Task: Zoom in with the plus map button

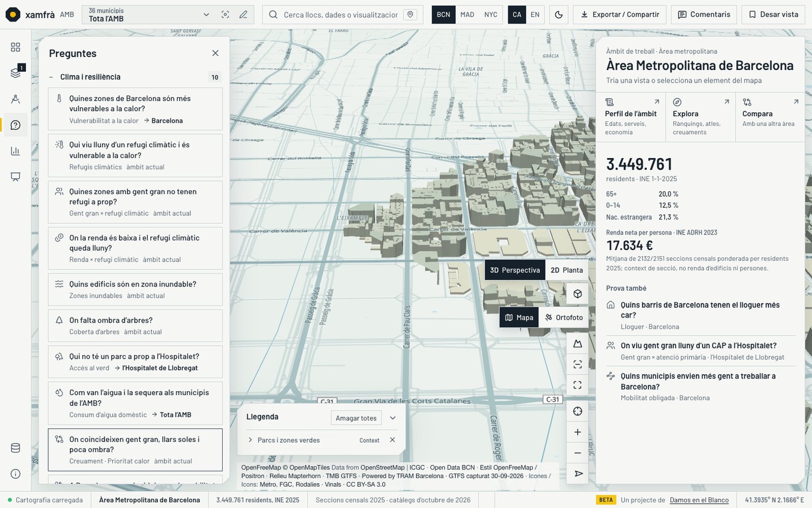Action: click(578, 432)
